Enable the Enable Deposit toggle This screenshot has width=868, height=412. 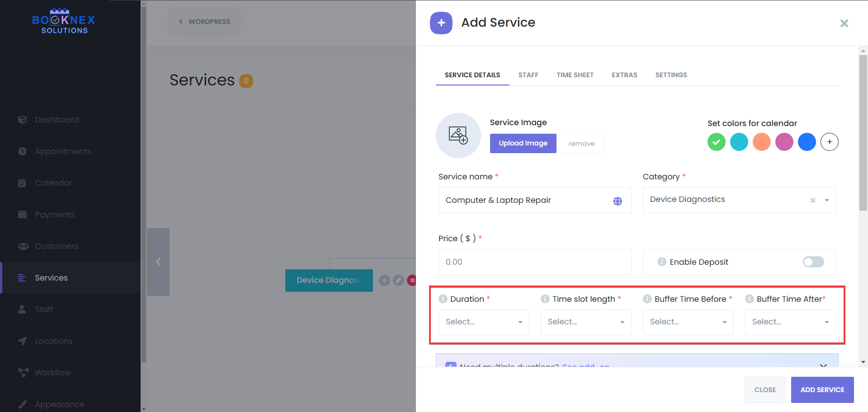point(812,262)
